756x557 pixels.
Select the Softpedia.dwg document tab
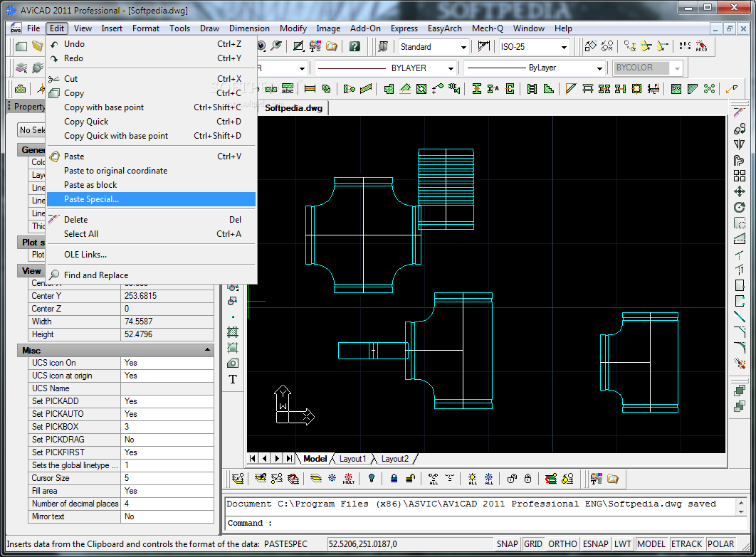pos(293,108)
